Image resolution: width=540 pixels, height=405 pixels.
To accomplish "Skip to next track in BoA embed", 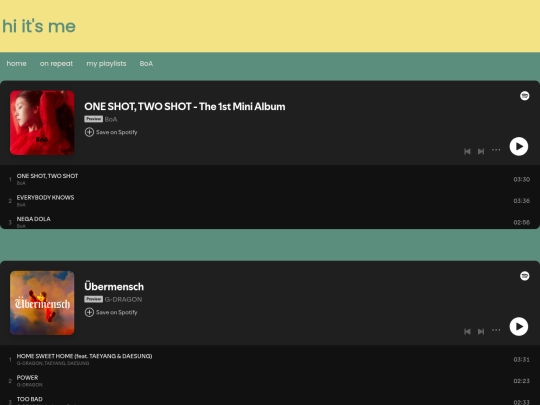I will 481,151.
